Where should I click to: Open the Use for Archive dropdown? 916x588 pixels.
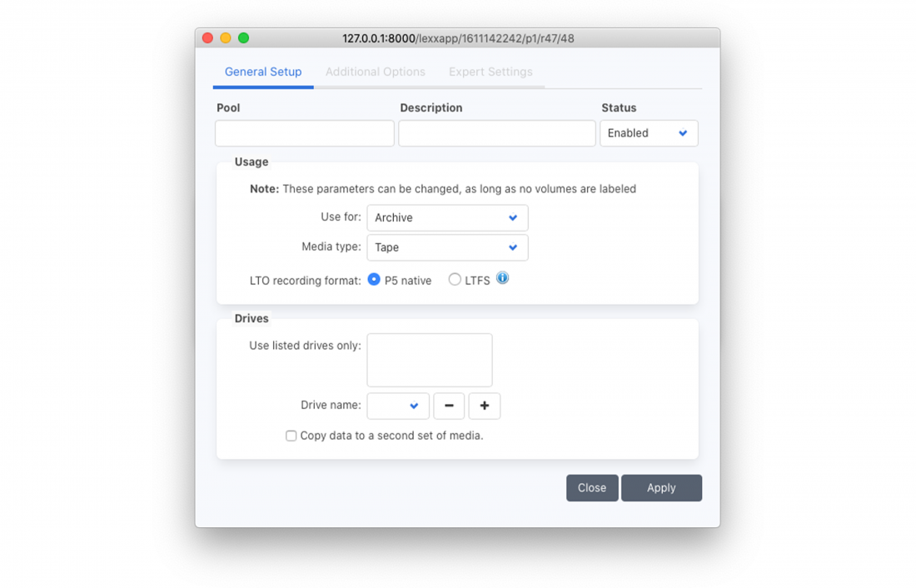click(447, 217)
